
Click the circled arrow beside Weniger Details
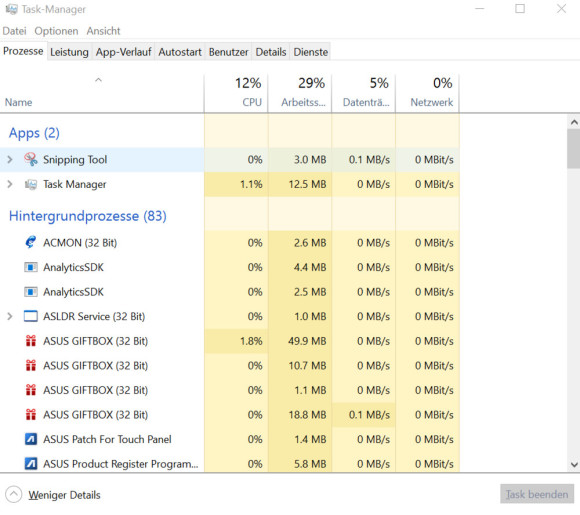(x=14, y=494)
